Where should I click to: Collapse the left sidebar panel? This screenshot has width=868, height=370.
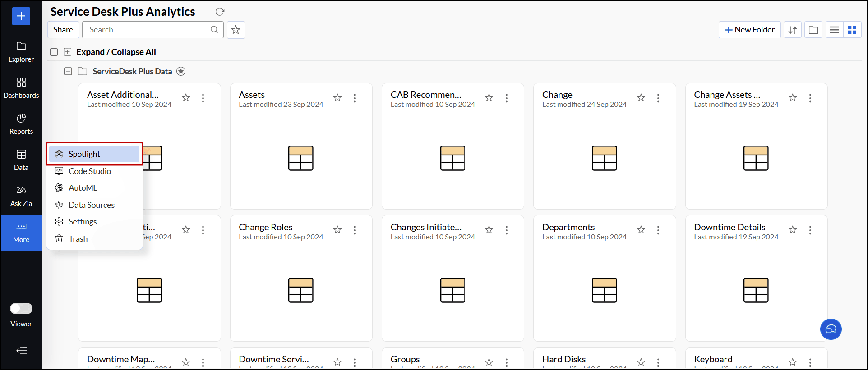(x=21, y=351)
